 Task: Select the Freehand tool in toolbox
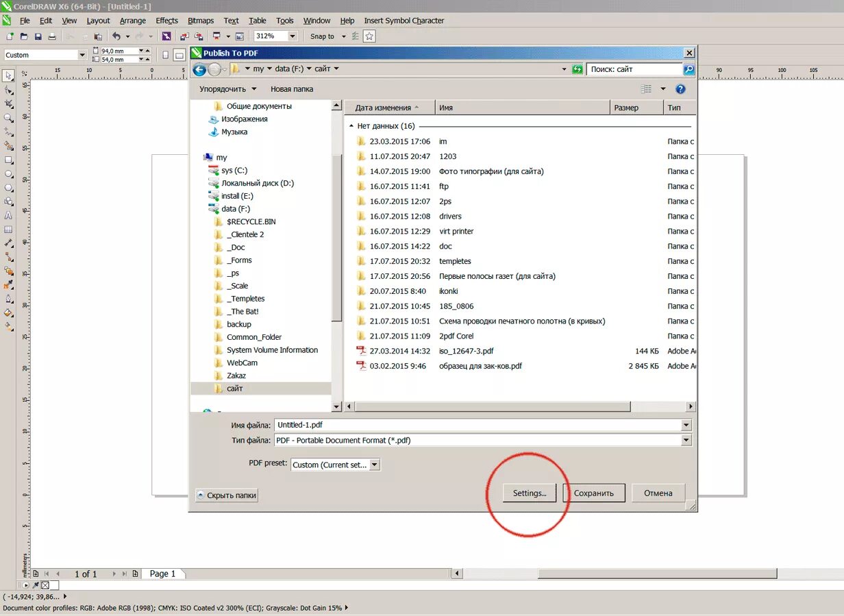click(8, 132)
